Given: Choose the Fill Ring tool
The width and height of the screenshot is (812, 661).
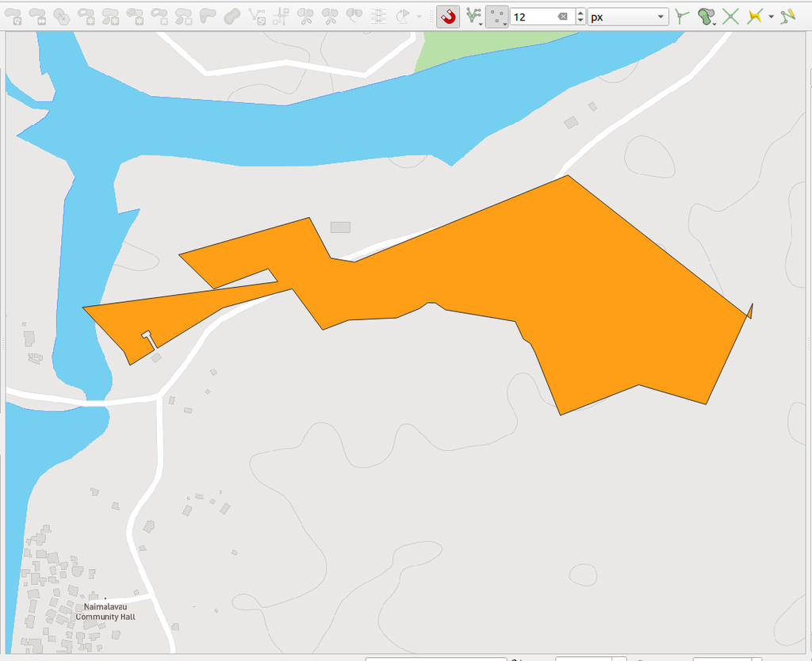Looking at the screenshot, I should tap(135, 17).
